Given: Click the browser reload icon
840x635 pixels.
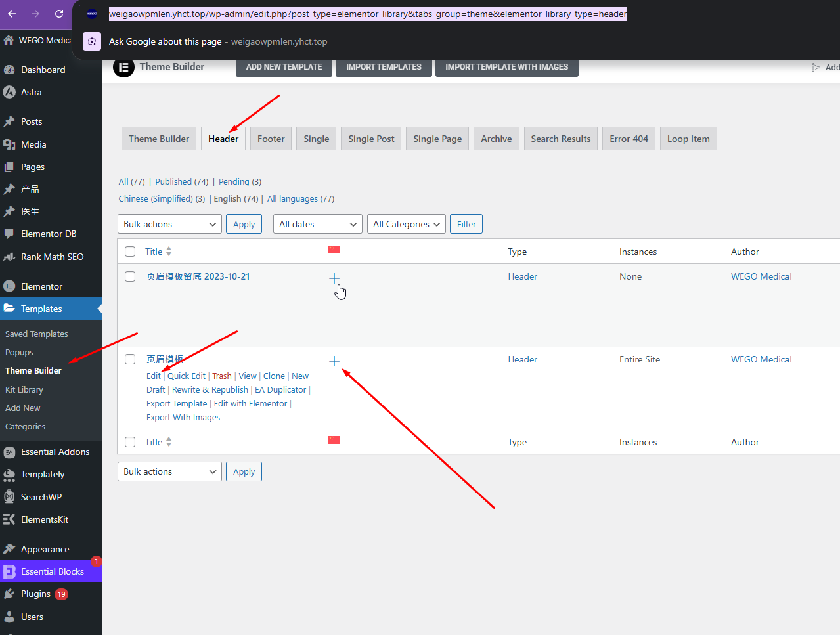Looking at the screenshot, I should tap(59, 14).
